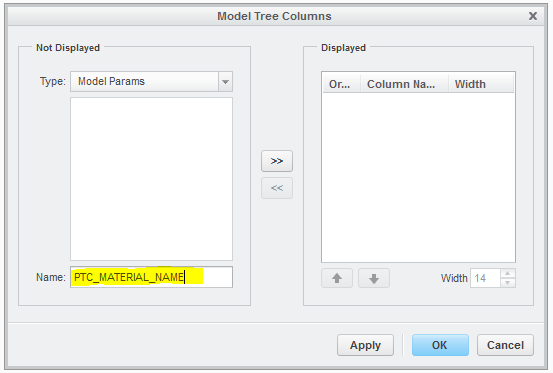The image size is (553, 373).
Task: Click inside the empty Displayed columns list
Action: (x=418, y=177)
